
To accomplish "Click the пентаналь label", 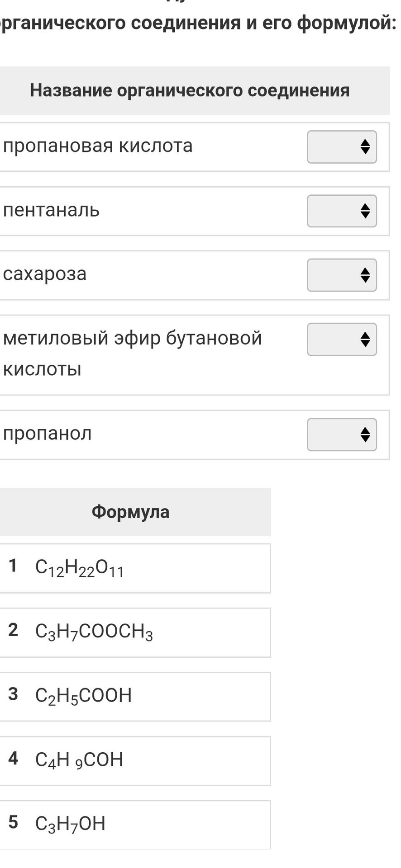I will [51, 210].
